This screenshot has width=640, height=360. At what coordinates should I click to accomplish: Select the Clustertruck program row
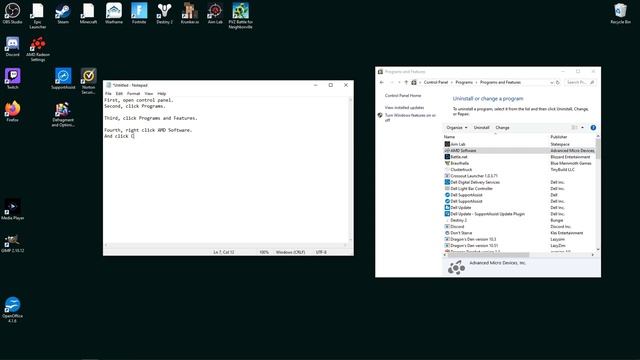(519, 169)
